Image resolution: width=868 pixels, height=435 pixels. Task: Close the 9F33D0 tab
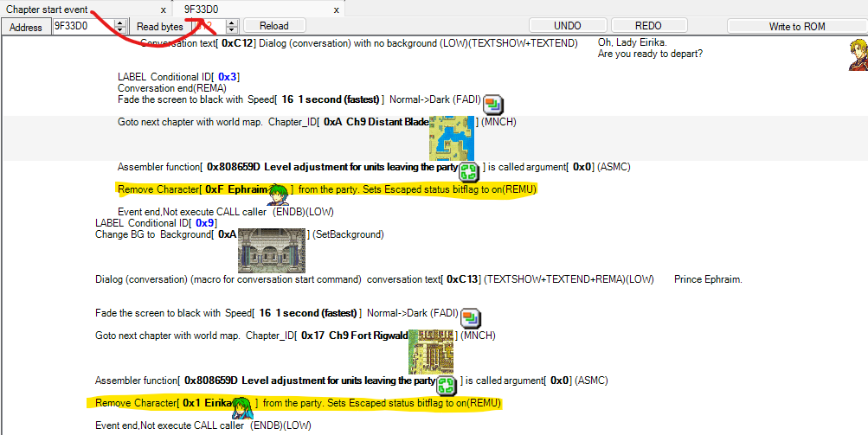click(x=336, y=10)
